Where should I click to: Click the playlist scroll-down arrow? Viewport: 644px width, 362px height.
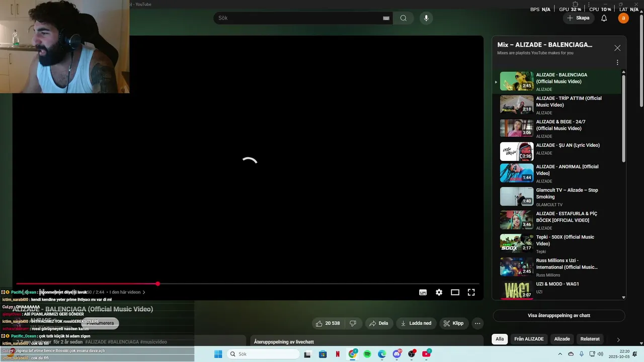pos(624,297)
